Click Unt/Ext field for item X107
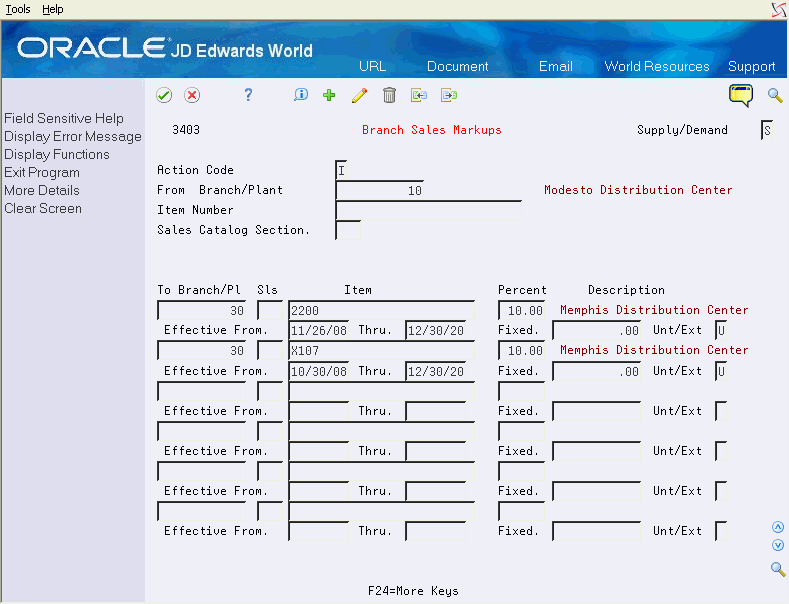The image size is (789, 604). pos(721,371)
